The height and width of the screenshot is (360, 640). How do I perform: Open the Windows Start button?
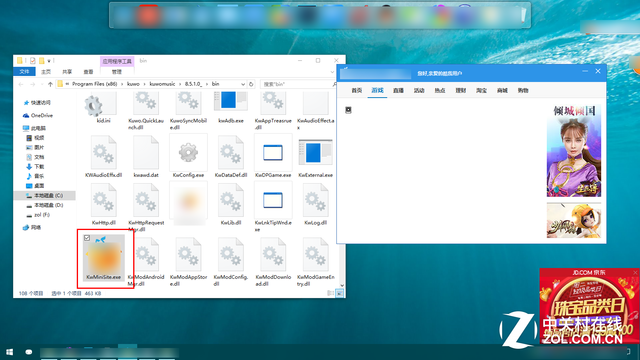click(9, 352)
